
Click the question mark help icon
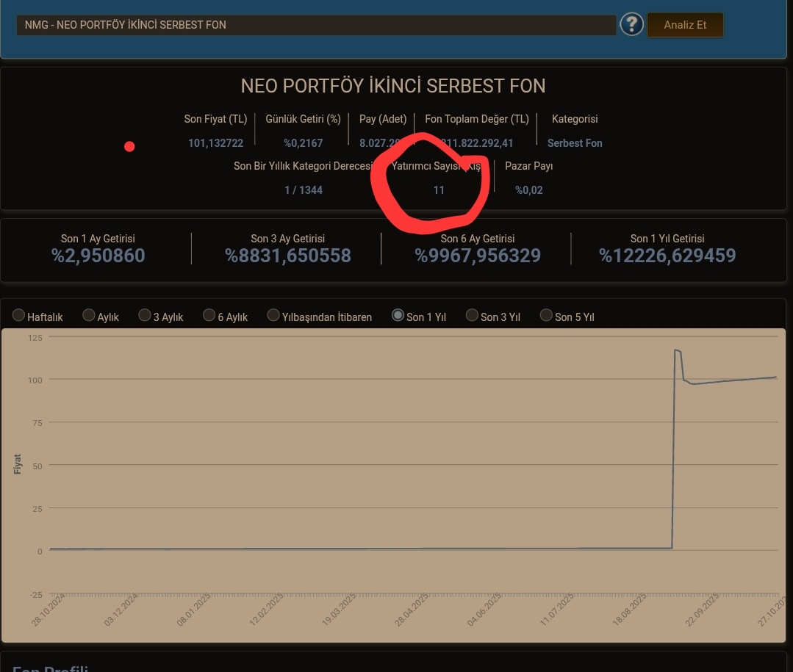pos(631,24)
